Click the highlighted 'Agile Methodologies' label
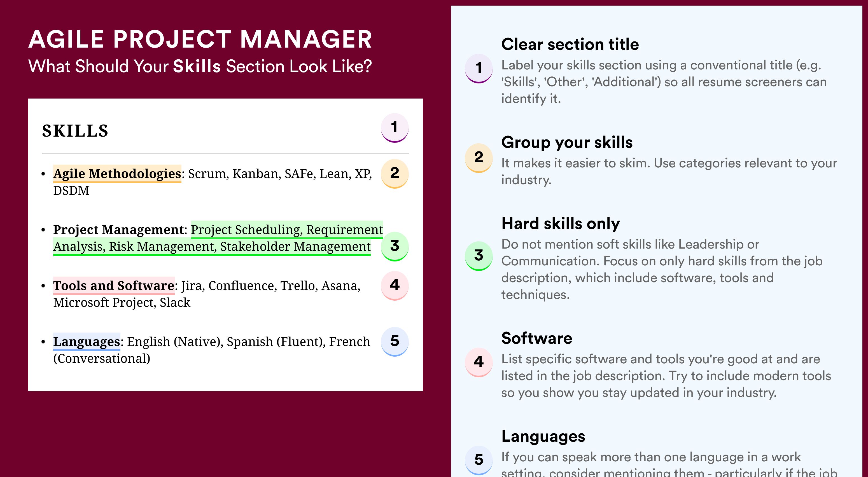Screen dimensions: 868x477 [x=117, y=174]
